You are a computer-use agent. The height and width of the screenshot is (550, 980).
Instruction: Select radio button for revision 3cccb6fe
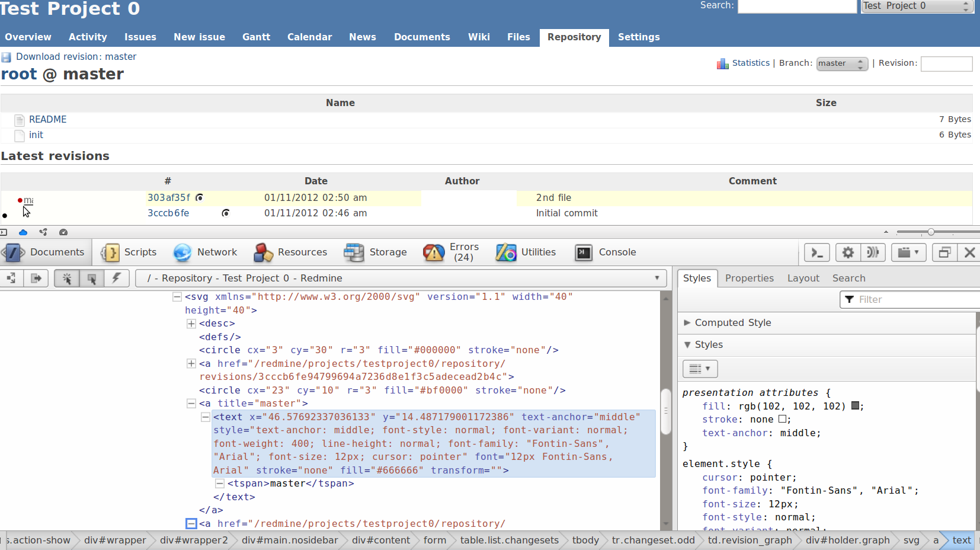click(x=225, y=213)
